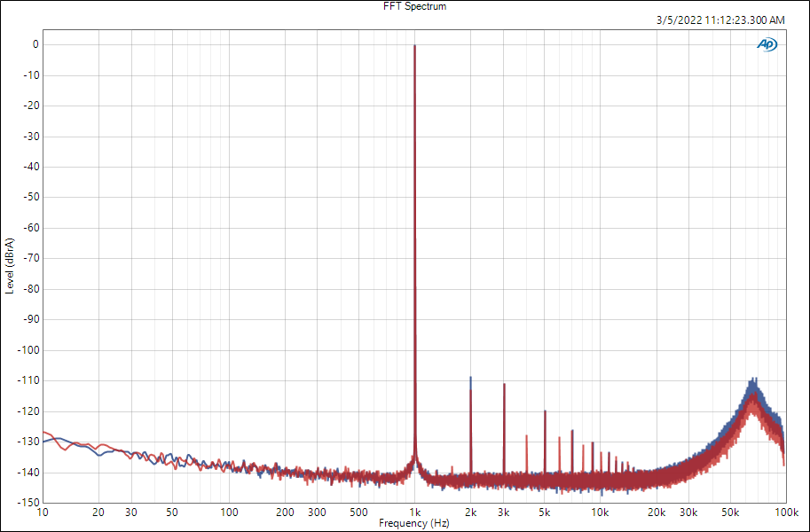The width and height of the screenshot is (810, 532).
Task: Click the 0 level axis tick label
Action: pos(35,44)
